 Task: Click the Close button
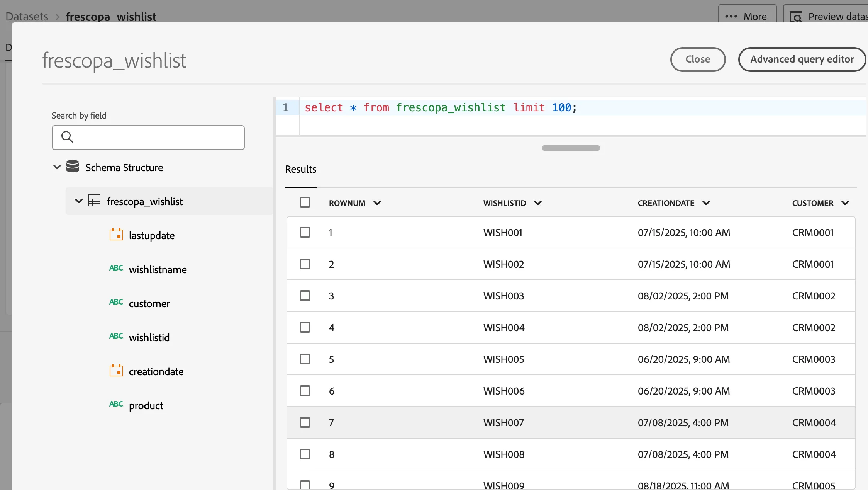698,60
